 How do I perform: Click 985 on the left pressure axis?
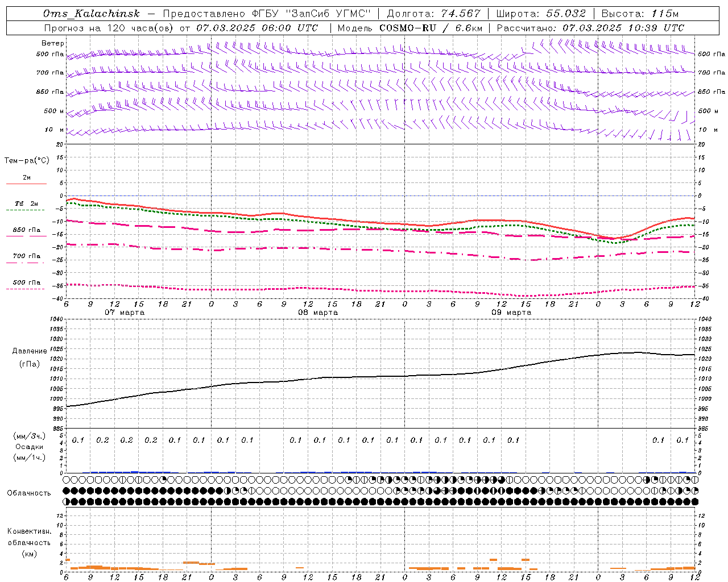pyautogui.click(x=58, y=429)
